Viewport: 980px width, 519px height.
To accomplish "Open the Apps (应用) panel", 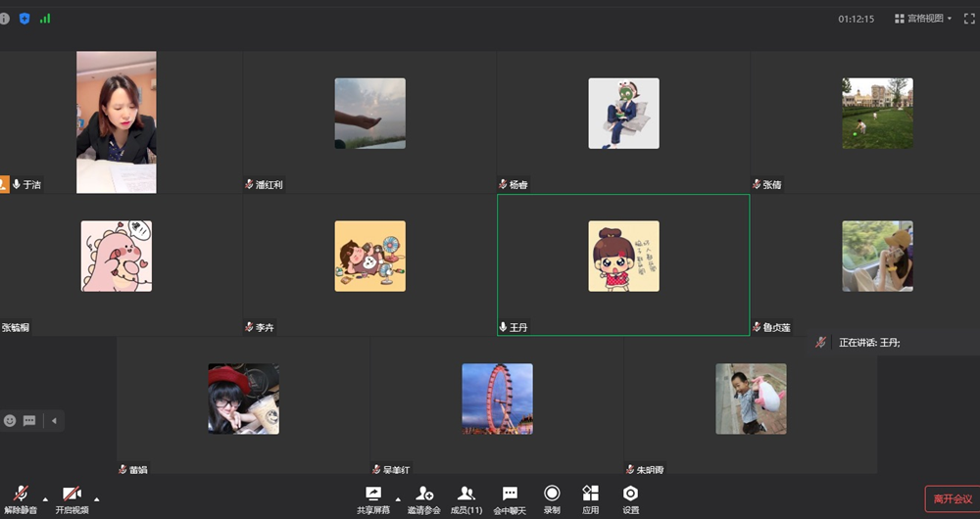I will [x=590, y=498].
